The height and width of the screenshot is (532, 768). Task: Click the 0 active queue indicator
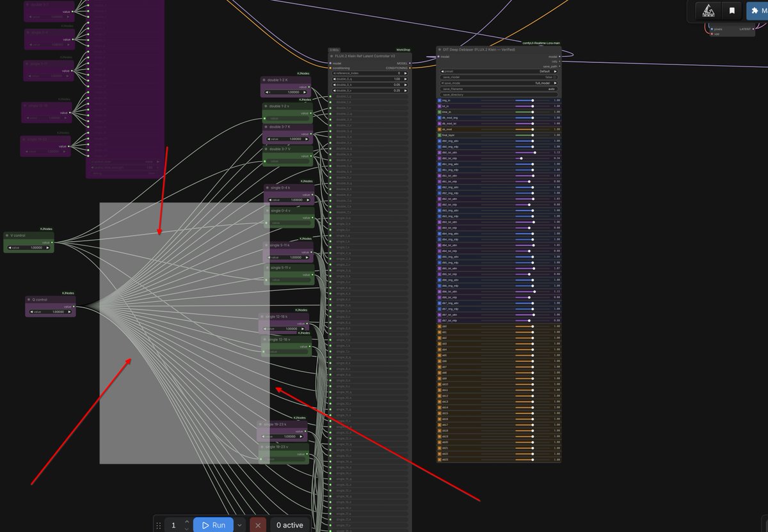(289, 524)
